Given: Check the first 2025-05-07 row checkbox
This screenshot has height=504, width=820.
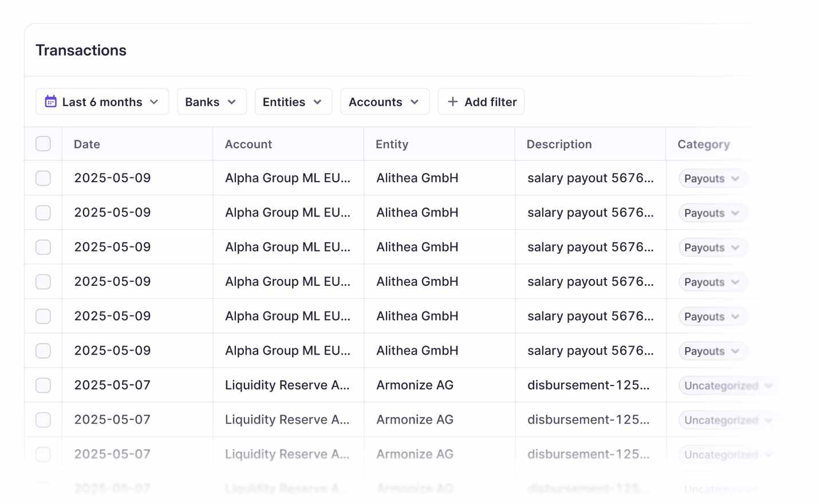Looking at the screenshot, I should [x=43, y=385].
